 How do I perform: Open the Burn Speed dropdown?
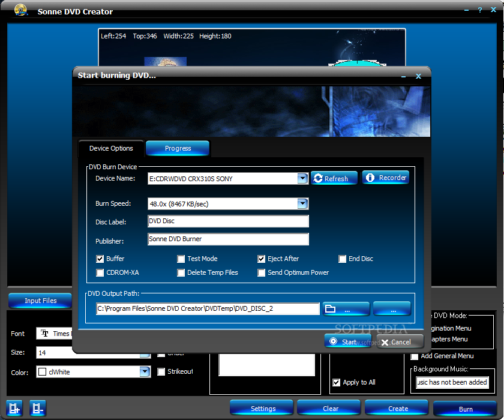coord(302,204)
